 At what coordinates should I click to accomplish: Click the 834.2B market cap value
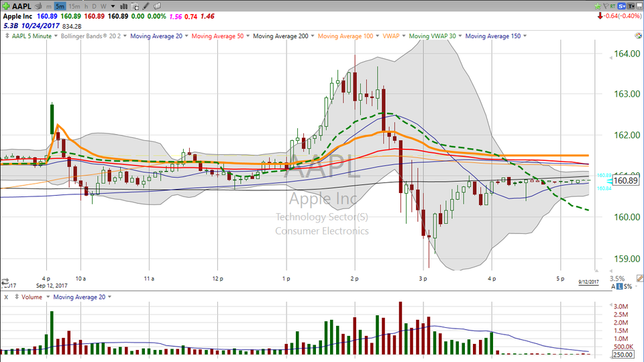click(x=72, y=26)
